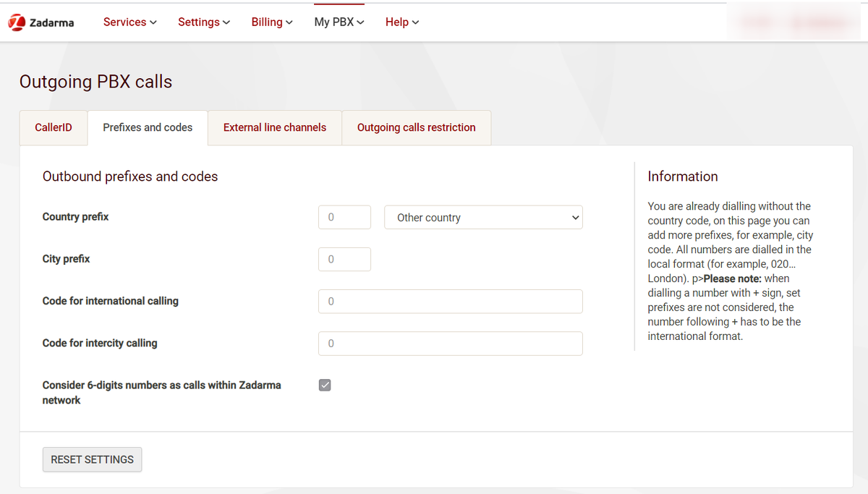The width and height of the screenshot is (868, 494).
Task: Focus the City prefix field
Action: [x=344, y=260]
